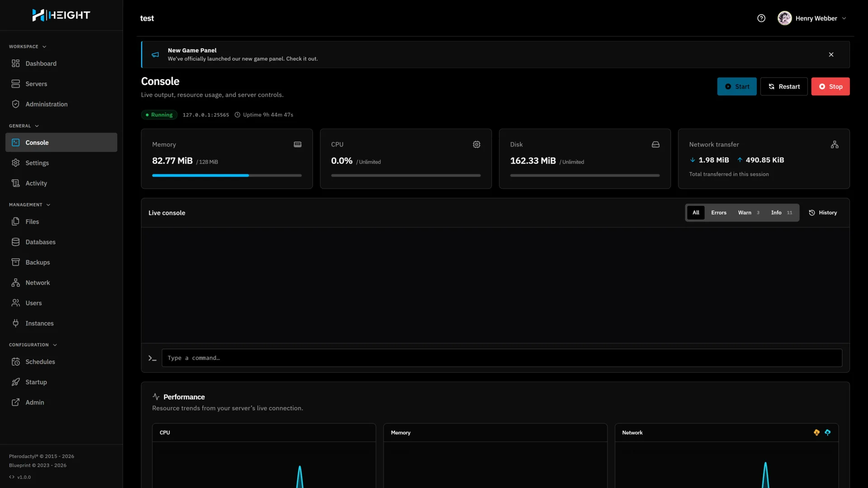Click the version code icon v1.0.0
This screenshot has width=868, height=488.
coord(12,477)
